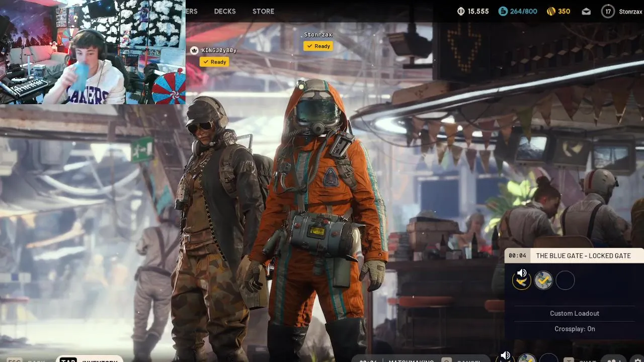Open Custom Loadout option

(575, 313)
